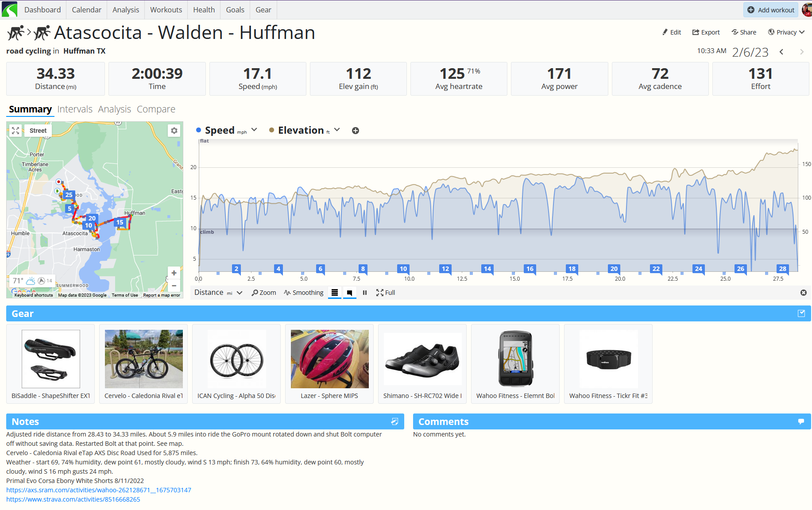Click the Comments speech bubble icon

click(801, 421)
